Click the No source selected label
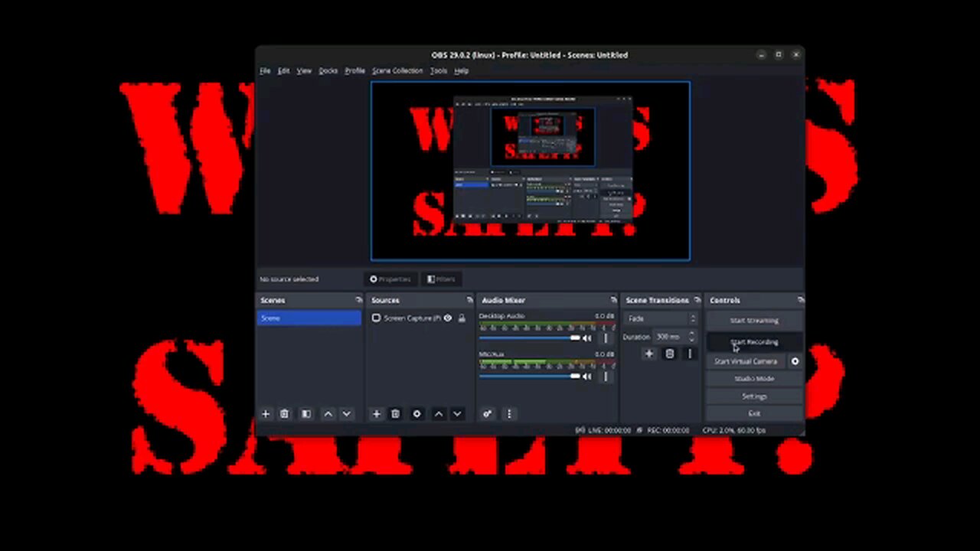 289,279
